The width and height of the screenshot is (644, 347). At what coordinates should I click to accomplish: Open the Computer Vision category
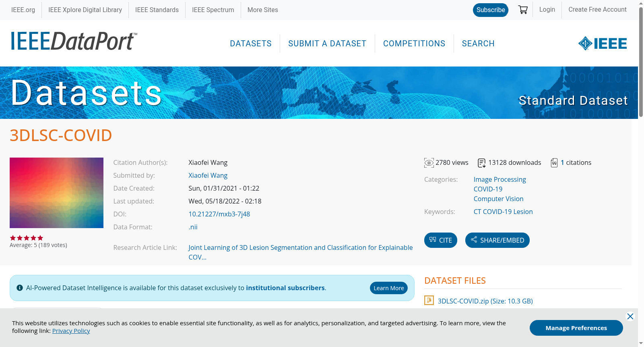point(498,199)
